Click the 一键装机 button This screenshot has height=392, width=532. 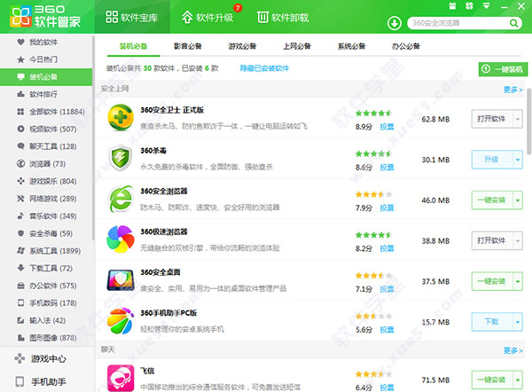pos(503,69)
